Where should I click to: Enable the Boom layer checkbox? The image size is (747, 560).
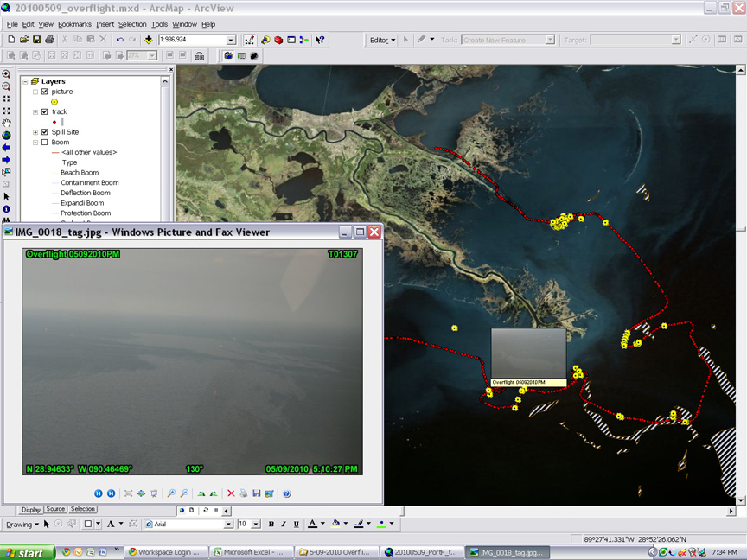pos(44,142)
